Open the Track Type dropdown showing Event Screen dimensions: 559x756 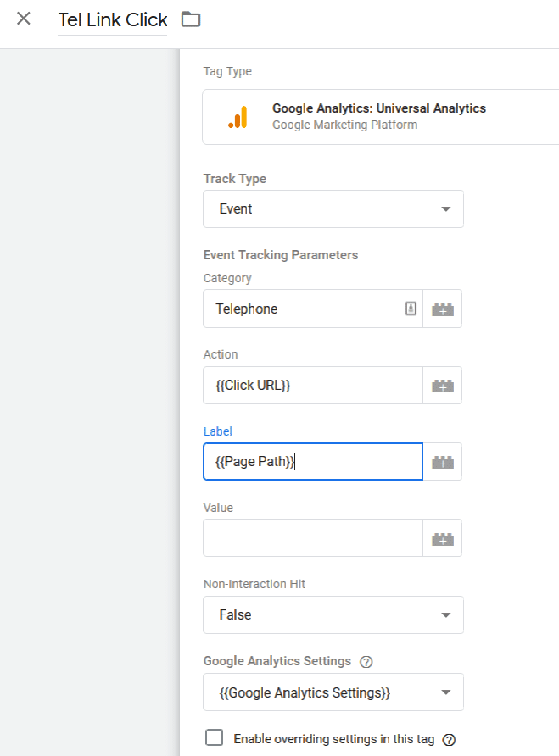point(333,209)
